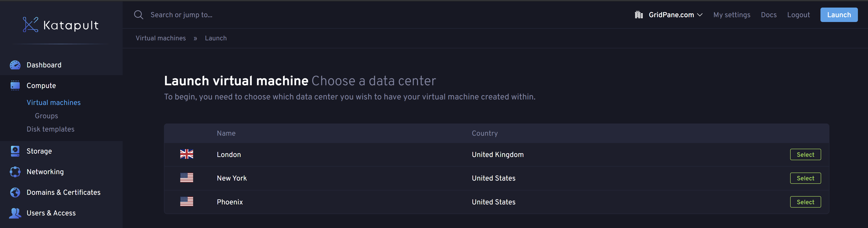Click the Users & Access people icon
The width and height of the screenshot is (868, 228).
point(15,213)
